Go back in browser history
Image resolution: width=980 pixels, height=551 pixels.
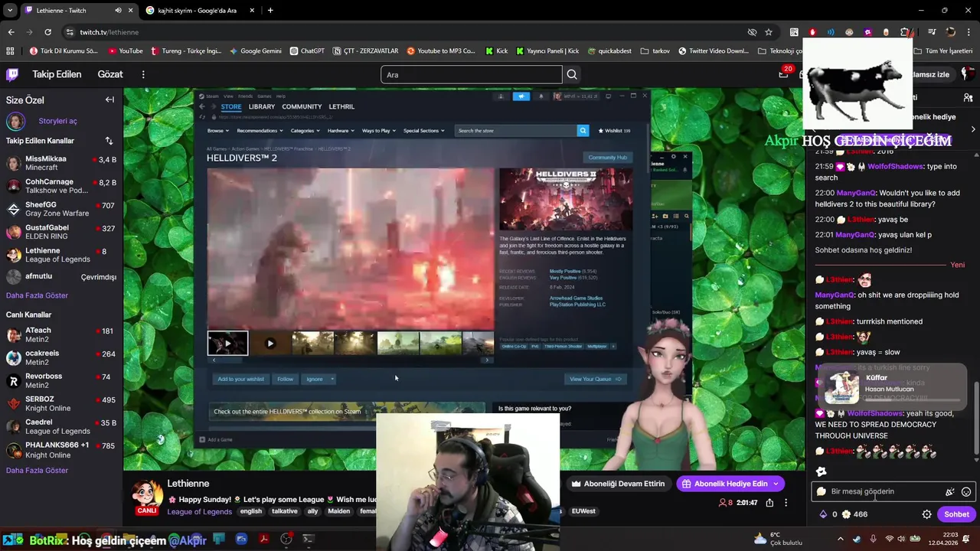(11, 32)
